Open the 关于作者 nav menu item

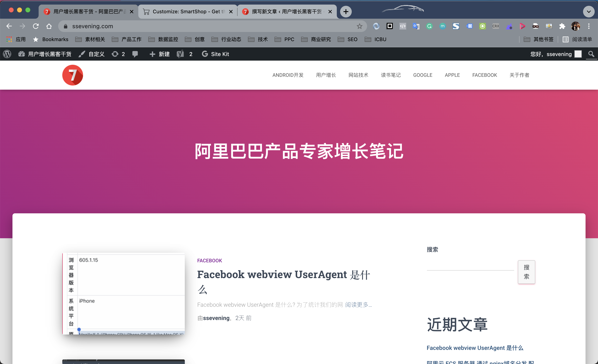(519, 75)
